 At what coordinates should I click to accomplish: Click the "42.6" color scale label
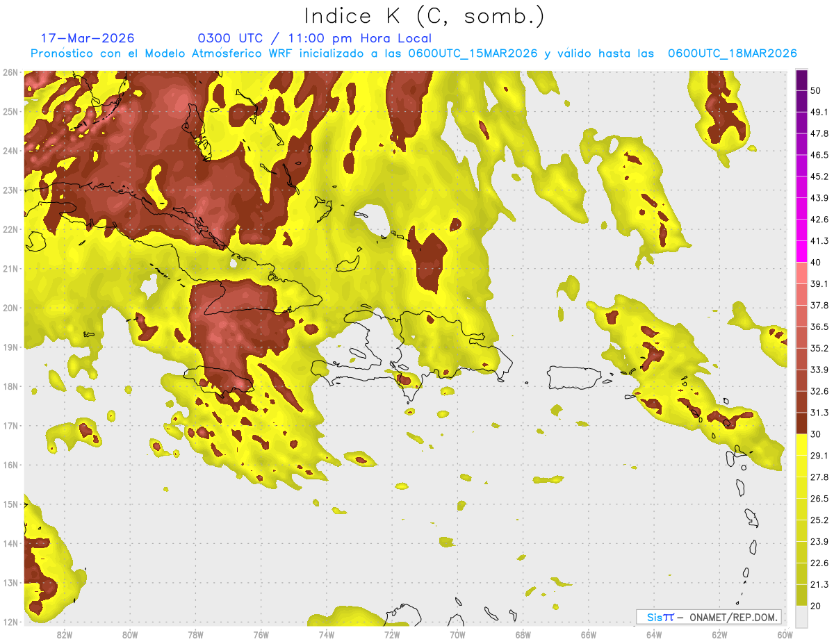click(819, 220)
